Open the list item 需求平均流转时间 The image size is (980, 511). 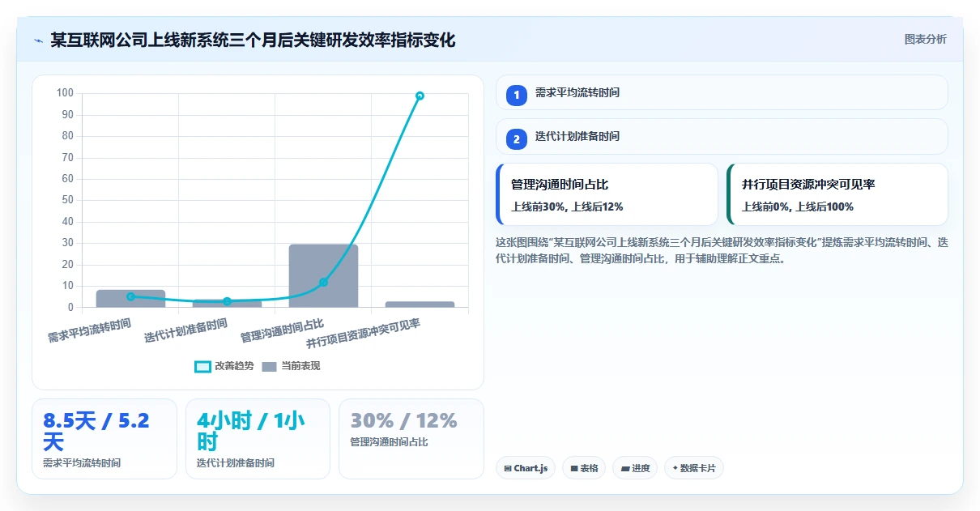click(722, 92)
